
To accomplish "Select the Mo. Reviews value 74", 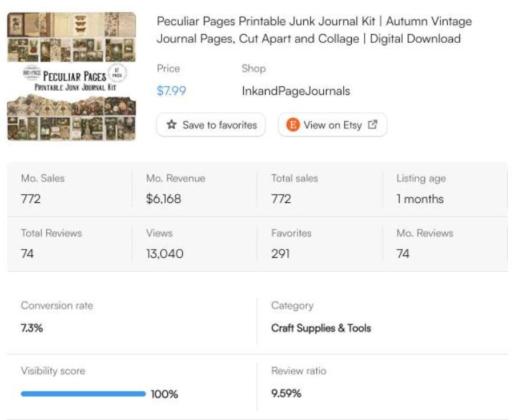I will (403, 254).
